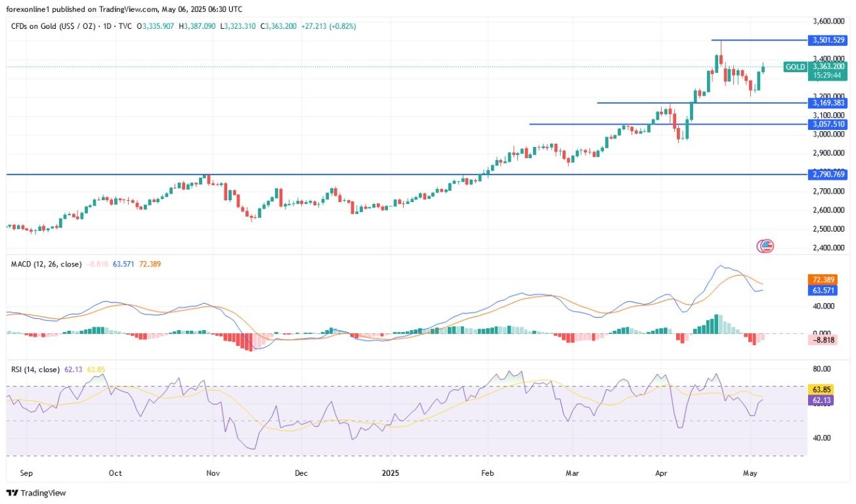Screen dimensions: 856x504
Task: Click the 2,790.769 support line label
Action: tap(829, 175)
